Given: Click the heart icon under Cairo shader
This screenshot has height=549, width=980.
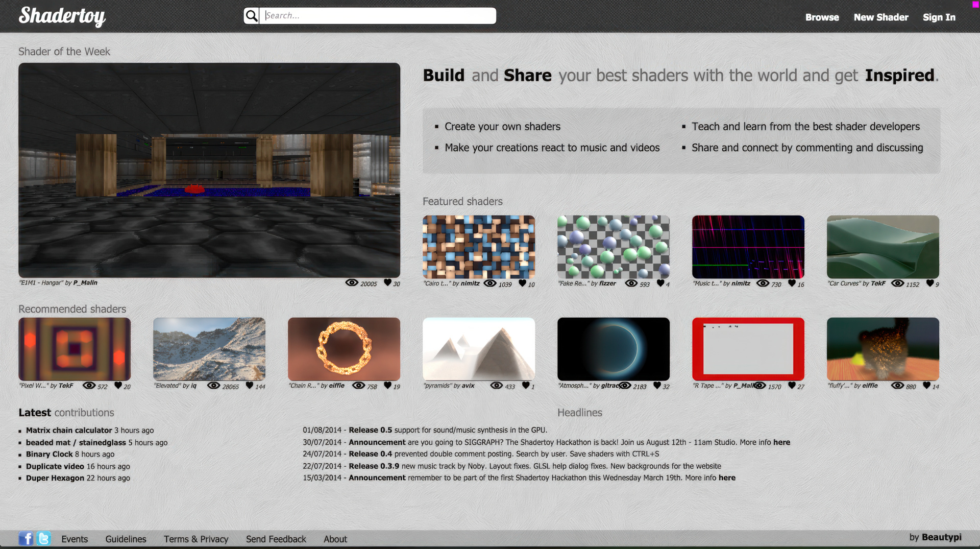Looking at the screenshot, I should click(x=522, y=283).
